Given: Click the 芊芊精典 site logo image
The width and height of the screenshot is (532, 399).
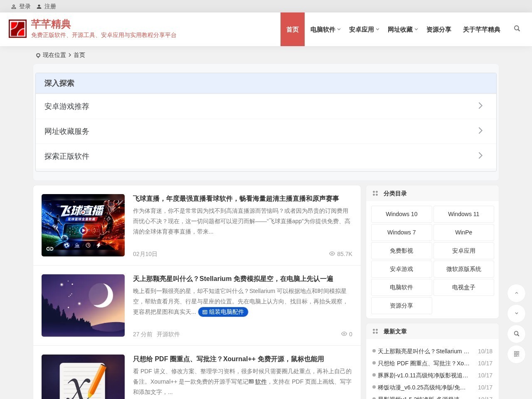Looking at the screenshot, I should [x=17, y=29].
